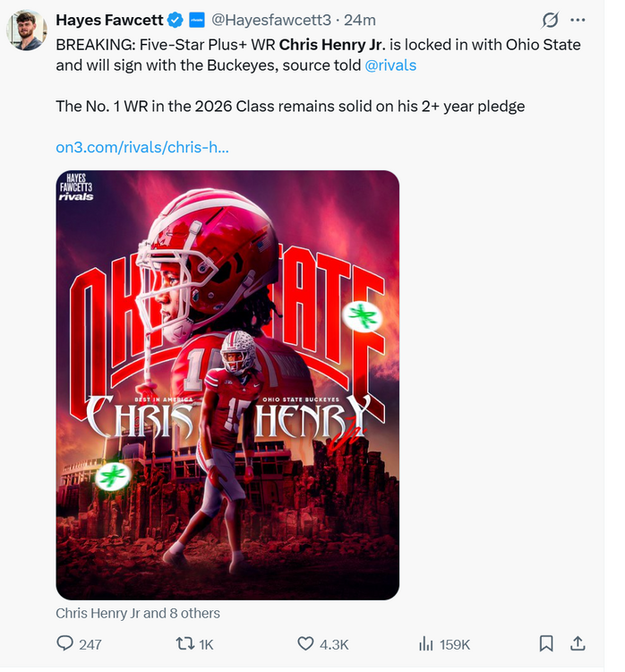
Task: Click the view analytics bar chart icon
Action: point(426,643)
